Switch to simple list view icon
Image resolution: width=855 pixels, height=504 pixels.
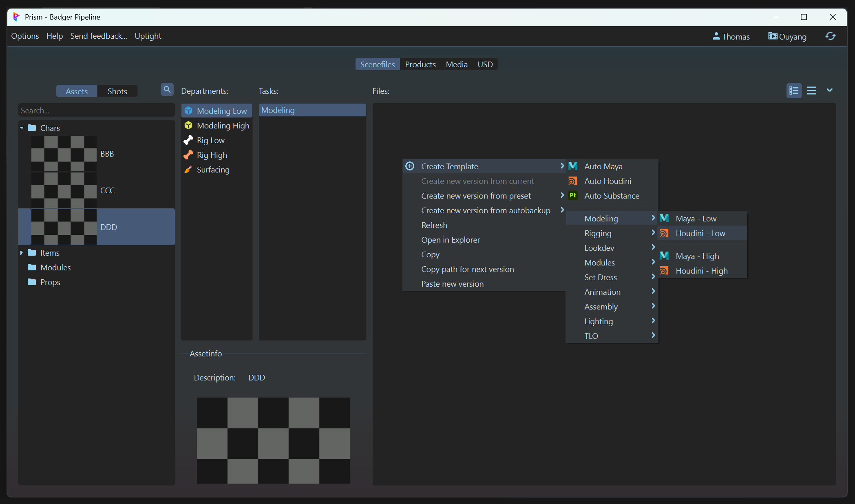pyautogui.click(x=811, y=91)
